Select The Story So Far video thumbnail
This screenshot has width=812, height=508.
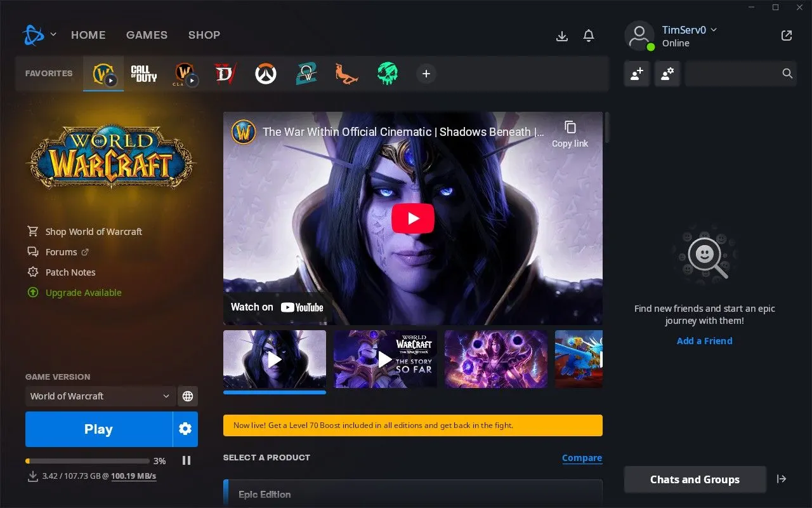click(385, 359)
